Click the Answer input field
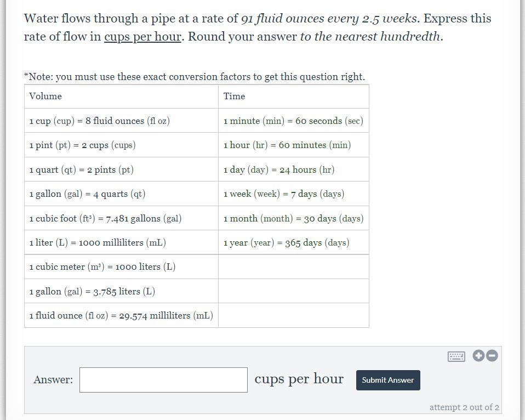 pyautogui.click(x=163, y=380)
